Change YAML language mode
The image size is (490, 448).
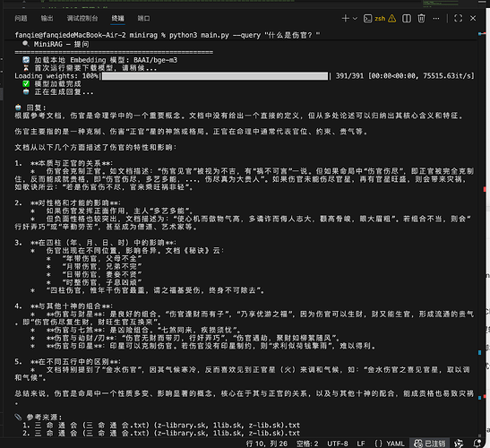[390, 444]
